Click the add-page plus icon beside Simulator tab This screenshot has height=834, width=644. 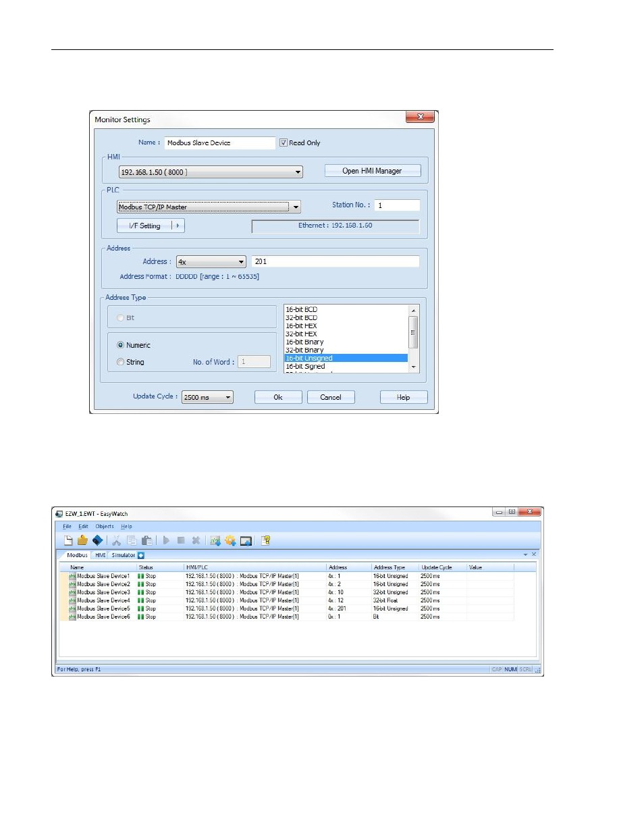(141, 555)
